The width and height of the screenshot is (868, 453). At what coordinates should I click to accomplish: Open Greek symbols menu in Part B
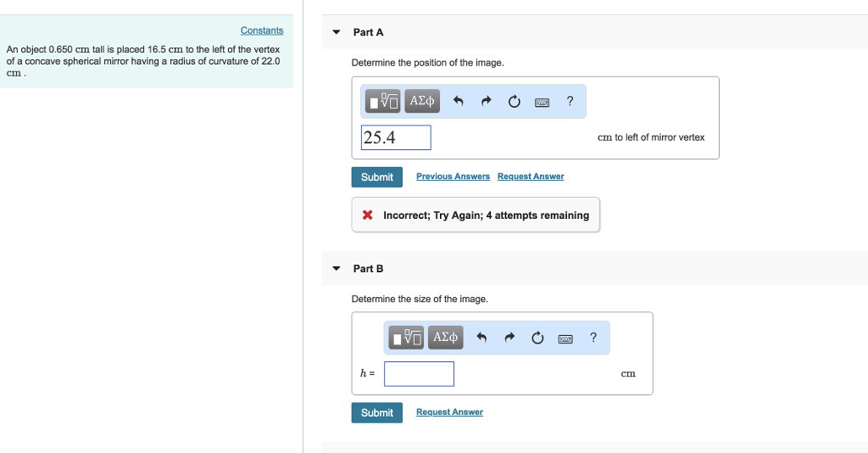tap(446, 338)
